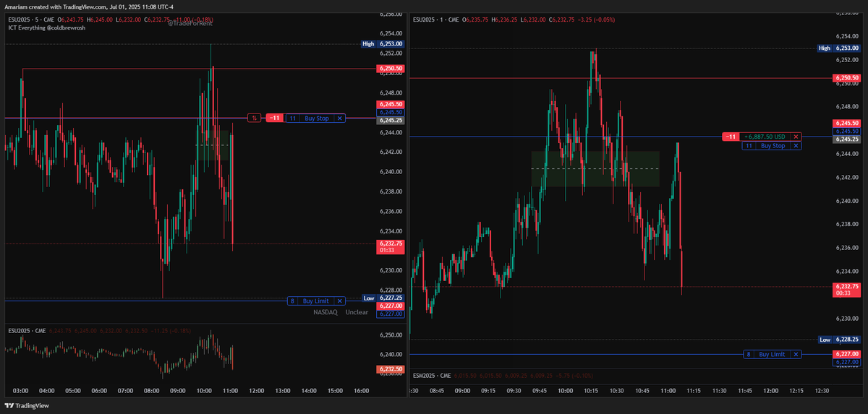The image size is (868, 414).
Task: Click 08:45 on right chart time axis
Action: (437, 391)
